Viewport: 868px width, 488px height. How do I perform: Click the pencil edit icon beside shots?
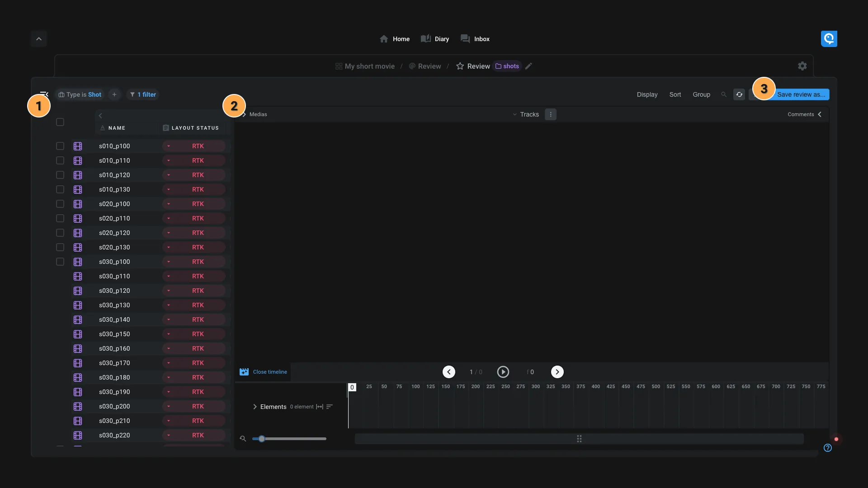click(x=528, y=66)
